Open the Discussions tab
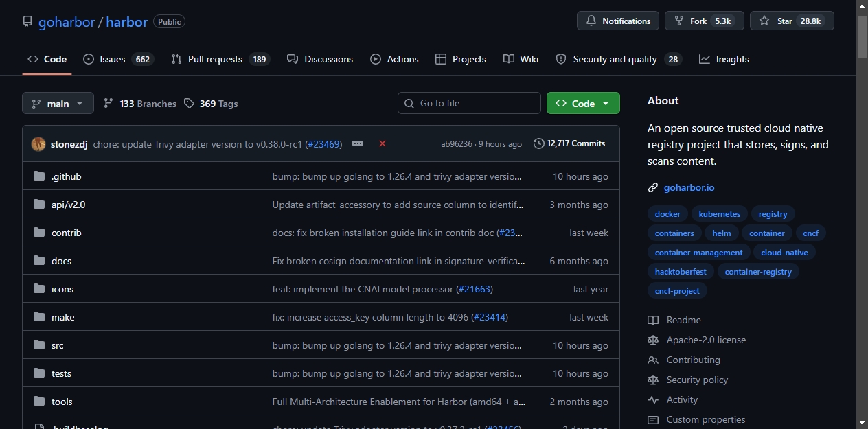 click(320, 59)
